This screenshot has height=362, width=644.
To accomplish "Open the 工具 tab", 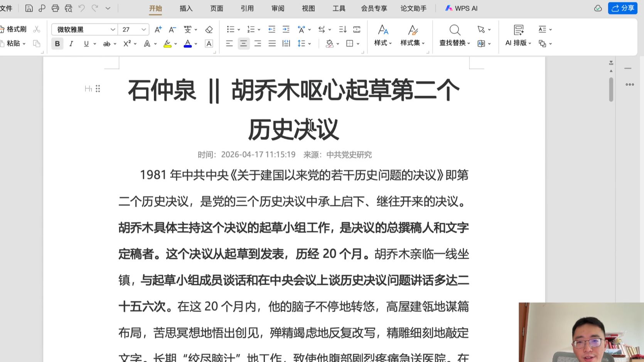I will pos(339,8).
